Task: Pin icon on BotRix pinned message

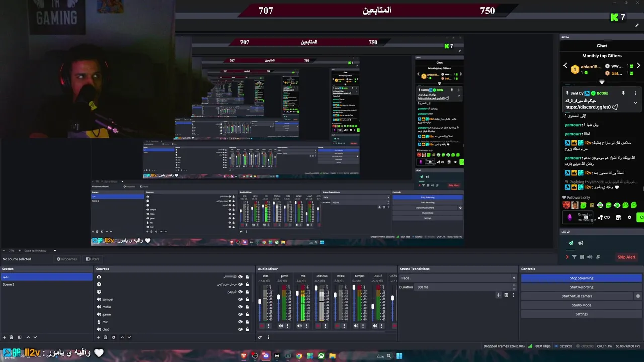Action: click(623, 93)
